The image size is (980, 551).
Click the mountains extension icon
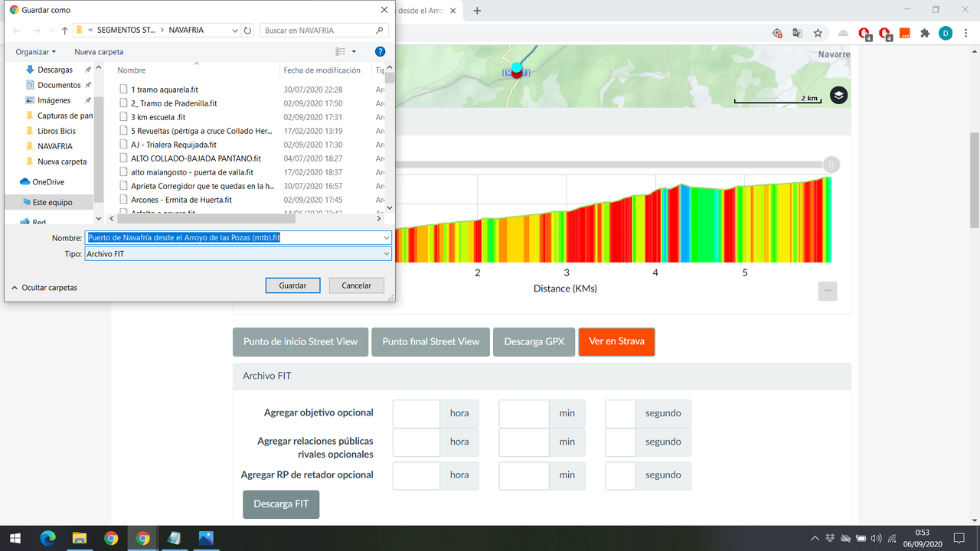click(843, 33)
